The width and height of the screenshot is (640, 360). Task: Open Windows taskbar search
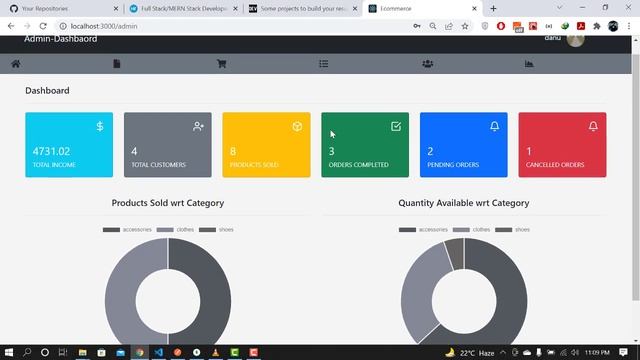click(x=27, y=352)
